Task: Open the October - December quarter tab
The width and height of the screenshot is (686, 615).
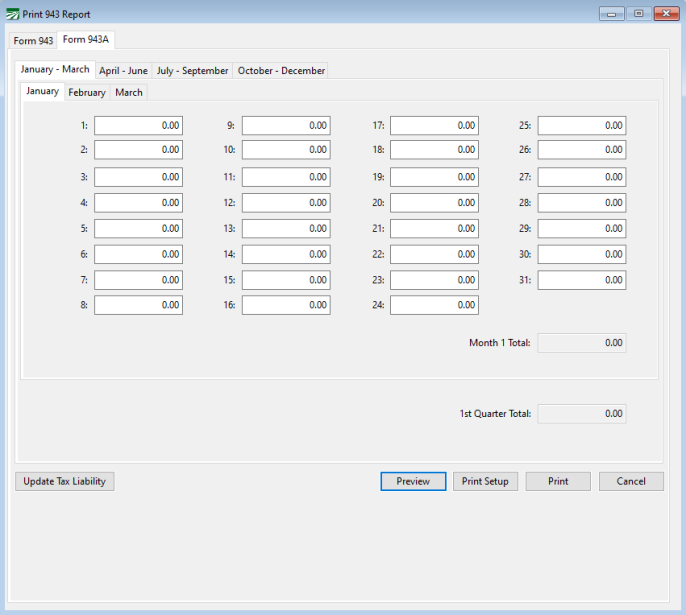Action: pyautogui.click(x=281, y=70)
